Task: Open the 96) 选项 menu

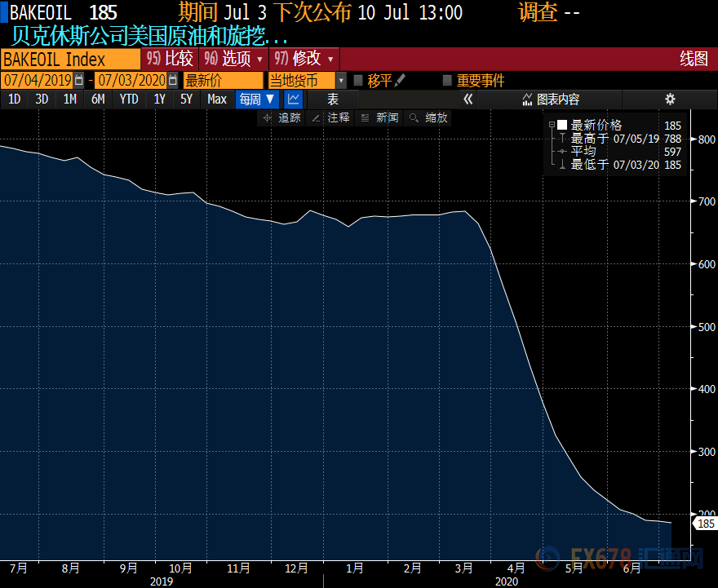Action: click(x=235, y=59)
